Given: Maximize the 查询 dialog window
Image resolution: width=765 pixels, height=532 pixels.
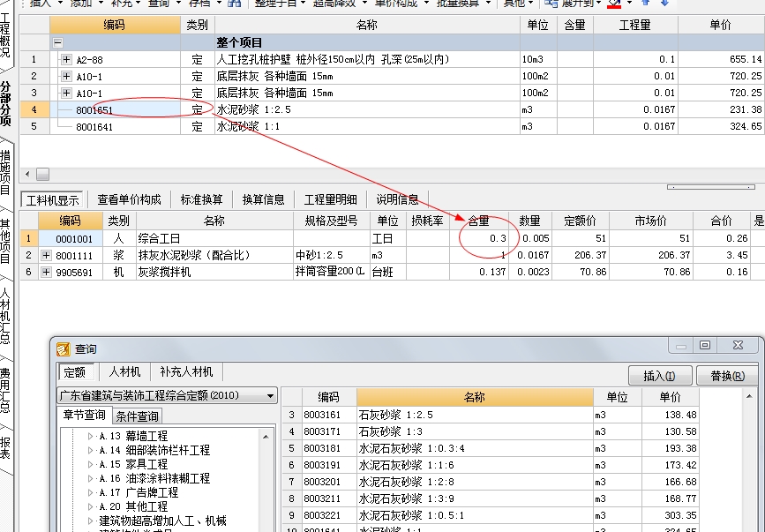Looking at the screenshot, I should [705, 345].
